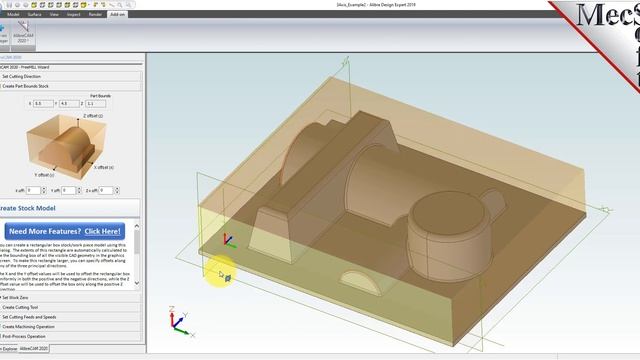Click the Create Stock Model button
The image size is (640, 360).
pos(70,208)
